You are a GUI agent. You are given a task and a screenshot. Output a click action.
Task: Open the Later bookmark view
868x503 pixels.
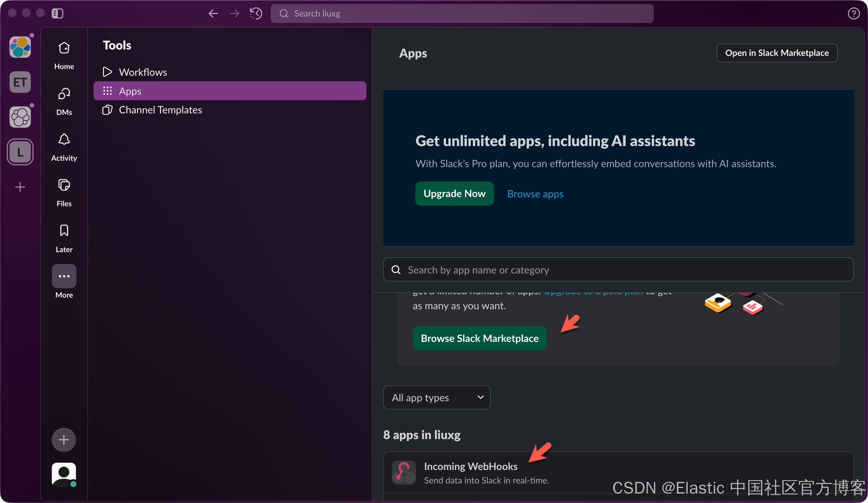click(x=64, y=238)
